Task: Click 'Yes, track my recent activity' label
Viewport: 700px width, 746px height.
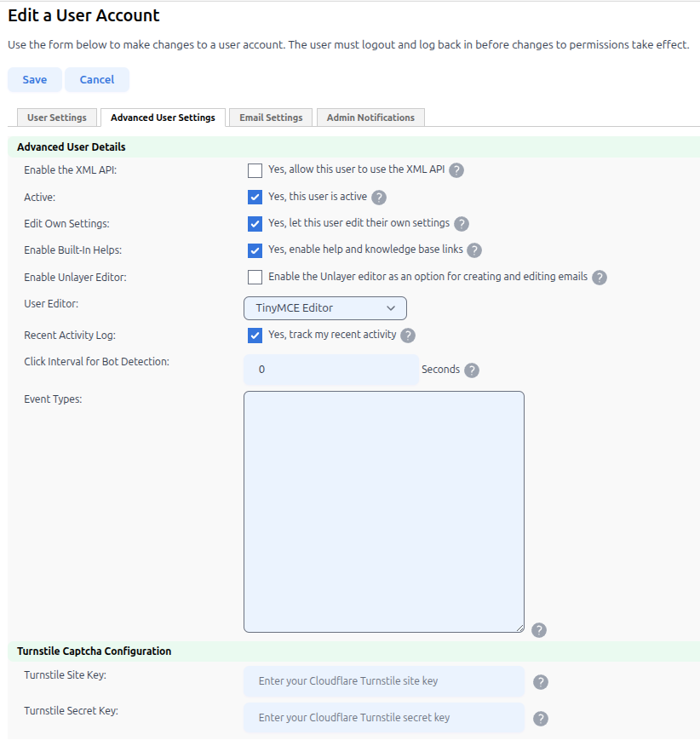Action: pyautogui.click(x=332, y=335)
